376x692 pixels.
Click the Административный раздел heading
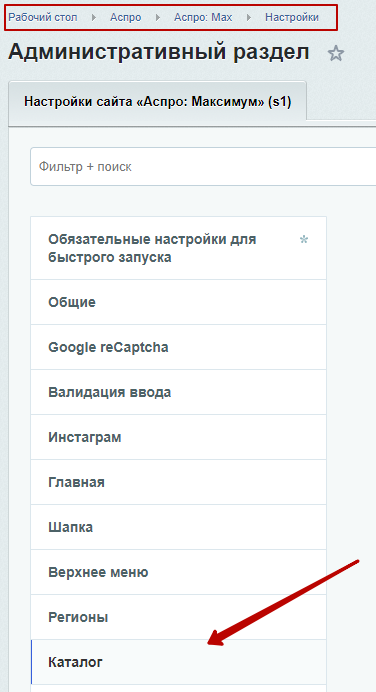pyautogui.click(x=158, y=52)
